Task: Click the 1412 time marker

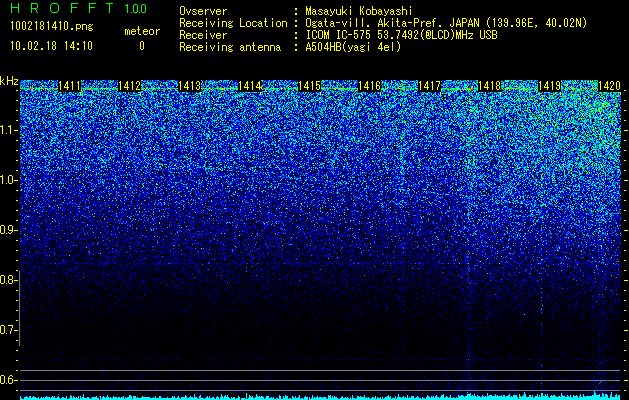Action: click(129, 86)
